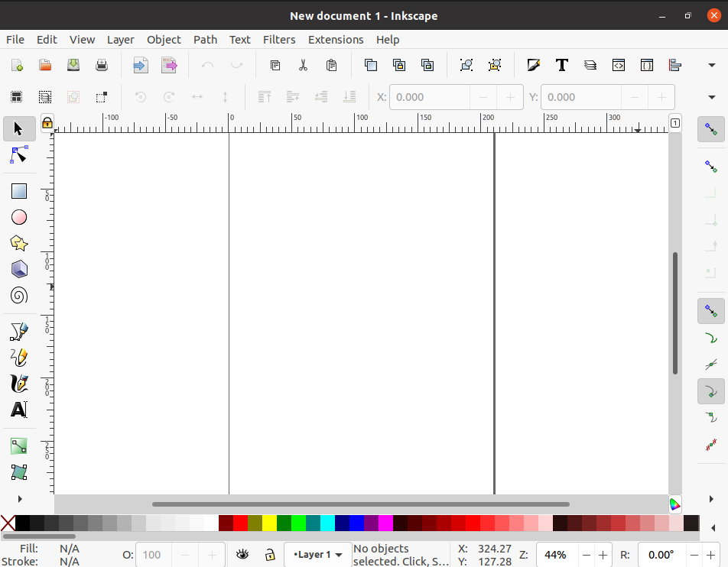The image size is (728, 567).
Task: Open the Text tool
Action: tap(18, 410)
